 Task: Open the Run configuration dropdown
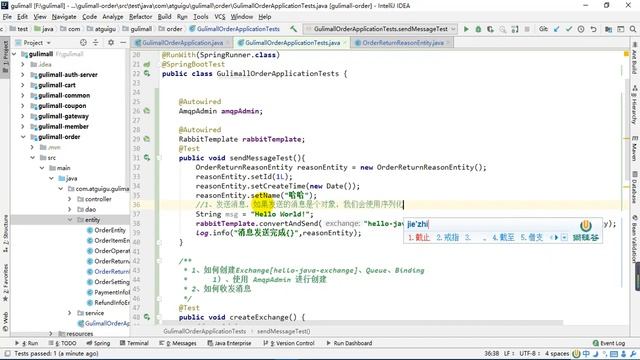coord(380,29)
